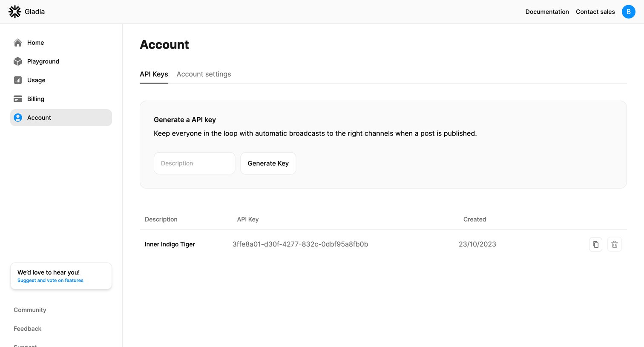This screenshot has width=644, height=347.
Task: Select the API key value 3ffe8a01-d30f-4277-832c-0dbf95a8fb0b
Action: point(300,244)
